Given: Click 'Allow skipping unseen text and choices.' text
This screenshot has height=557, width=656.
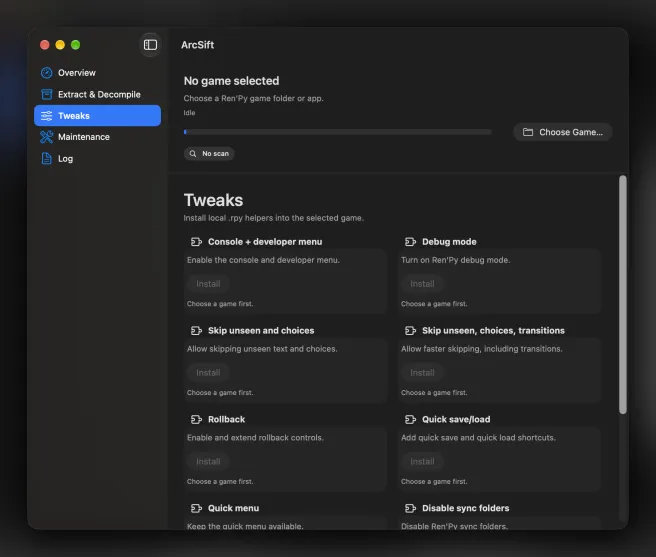Looking at the screenshot, I should coord(262,349).
